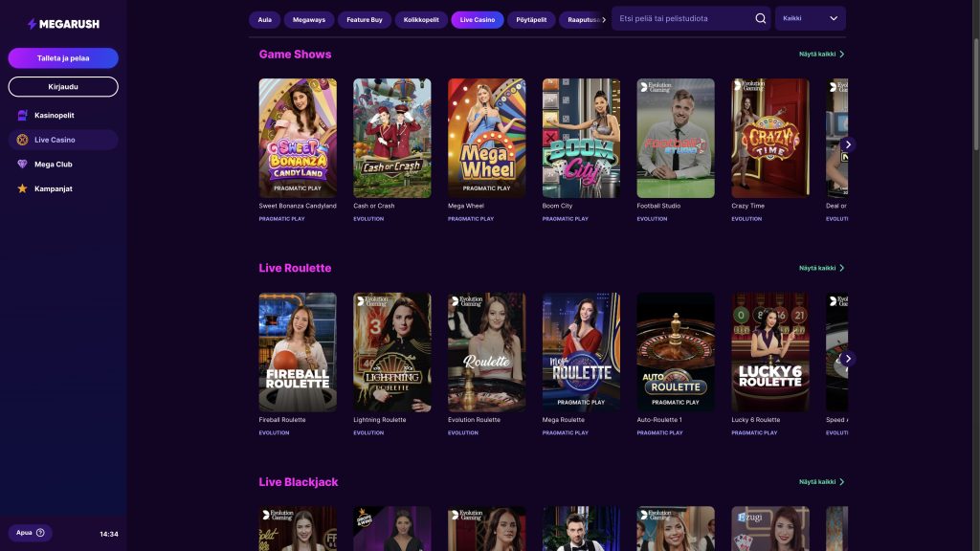Click the Live Blackjack heading
This screenshot has height=551, width=980.
pyautogui.click(x=299, y=482)
